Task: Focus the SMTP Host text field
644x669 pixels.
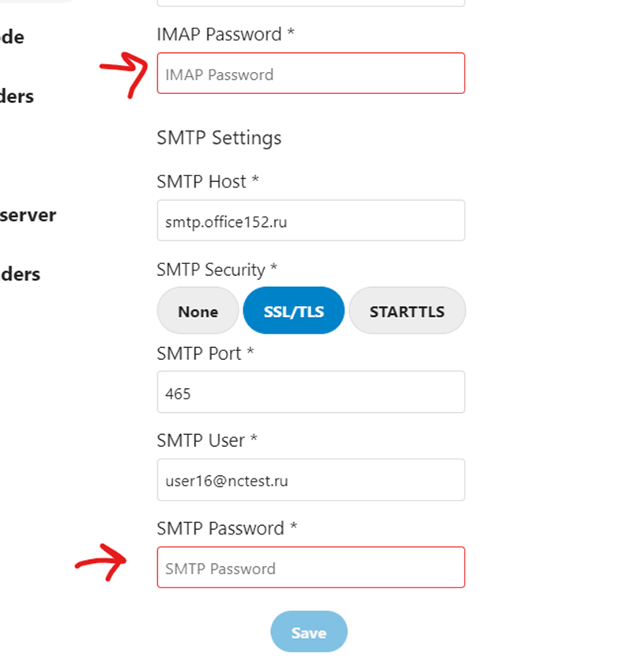Action: click(x=311, y=221)
